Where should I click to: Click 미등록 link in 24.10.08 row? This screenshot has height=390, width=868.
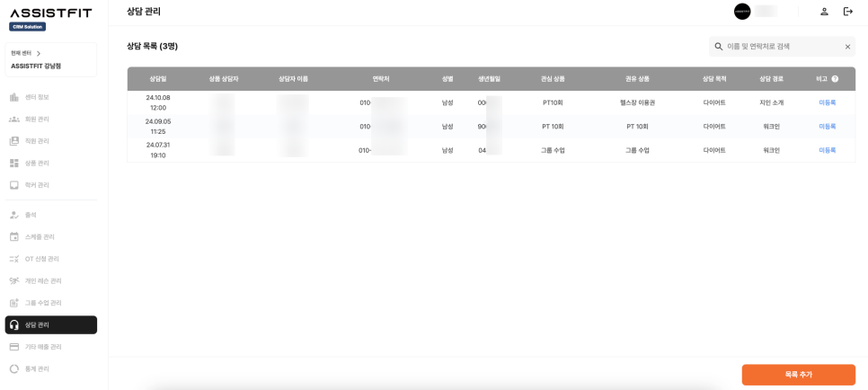pos(827,102)
